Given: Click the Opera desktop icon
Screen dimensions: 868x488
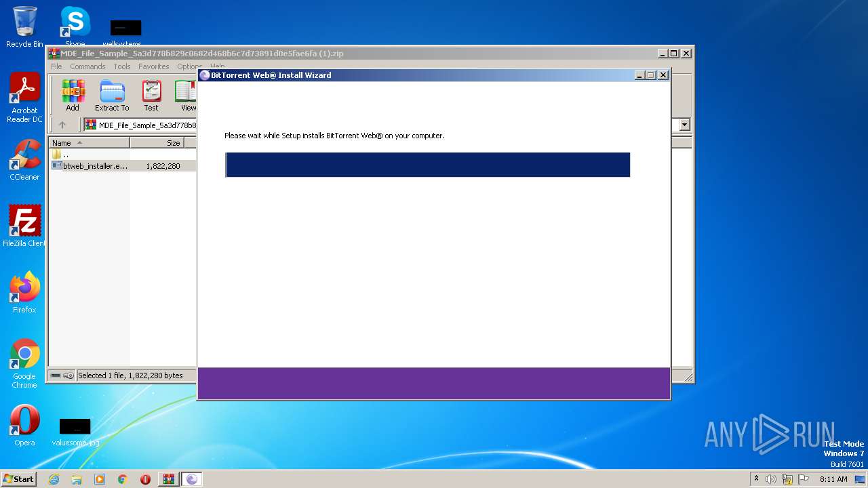Looking at the screenshot, I should (x=24, y=426).
